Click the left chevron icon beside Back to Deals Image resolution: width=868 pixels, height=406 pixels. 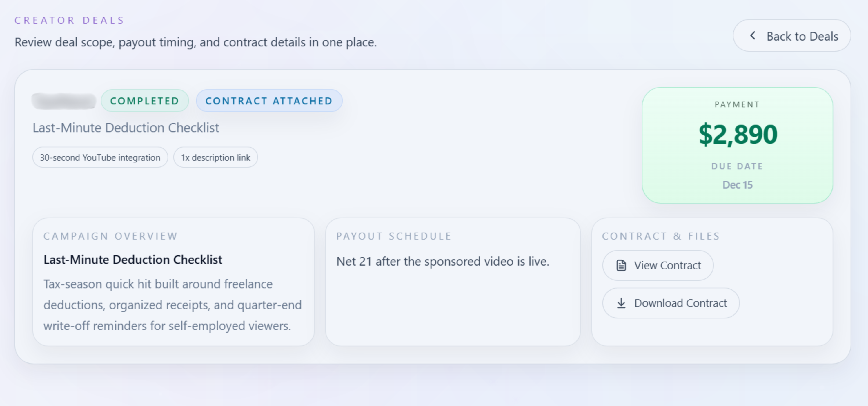click(x=752, y=35)
